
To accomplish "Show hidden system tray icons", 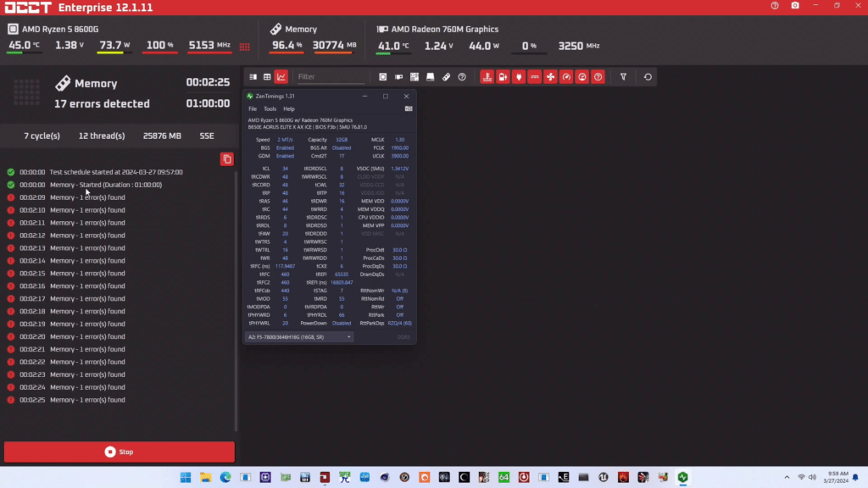I will click(787, 477).
